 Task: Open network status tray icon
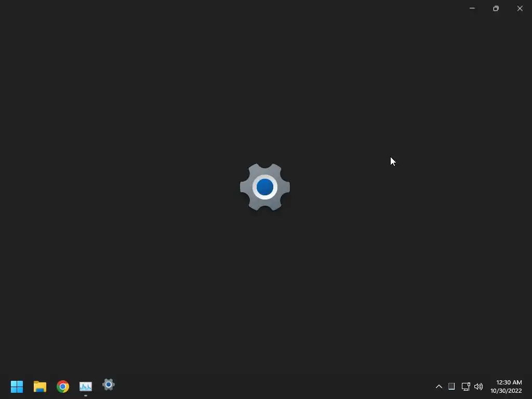tap(466, 387)
